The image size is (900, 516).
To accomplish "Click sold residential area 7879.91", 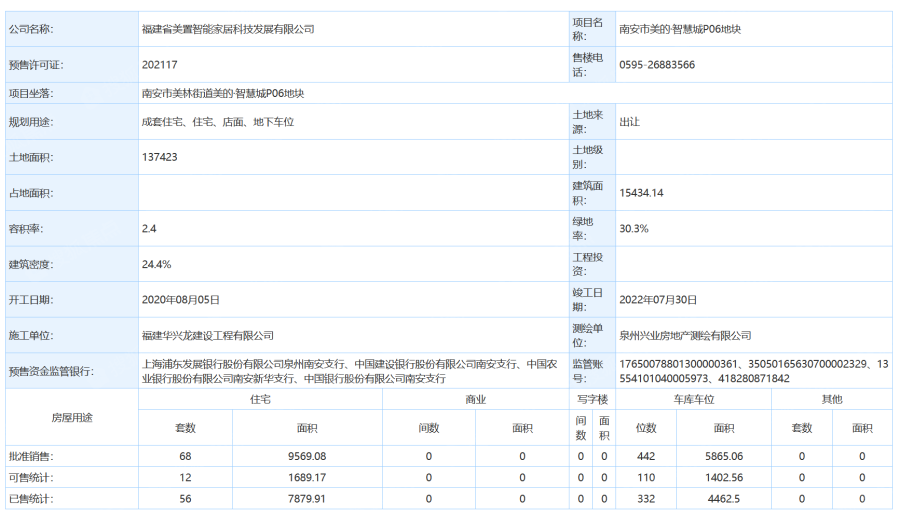I will point(307,499).
